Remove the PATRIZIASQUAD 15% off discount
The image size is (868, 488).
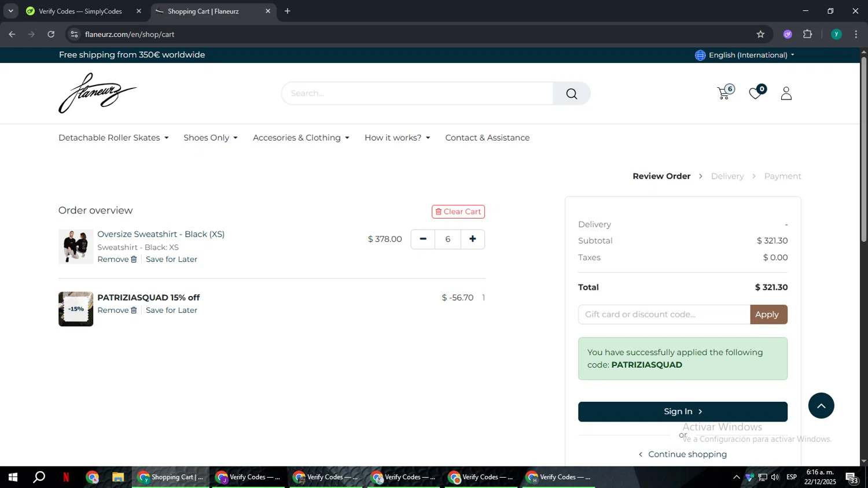pyautogui.click(x=117, y=310)
